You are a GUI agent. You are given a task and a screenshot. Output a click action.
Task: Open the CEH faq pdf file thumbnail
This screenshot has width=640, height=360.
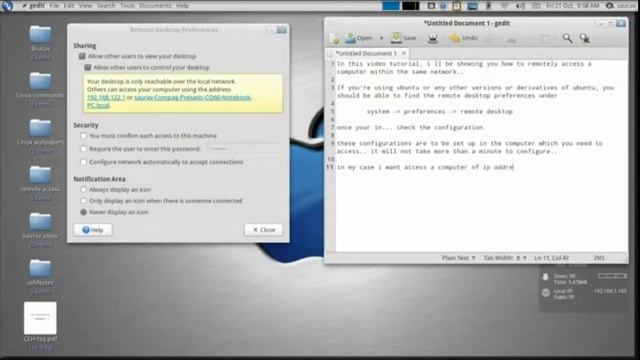point(40,318)
